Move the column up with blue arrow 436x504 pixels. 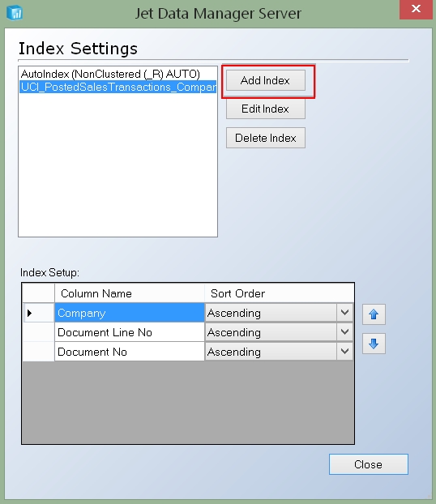tap(374, 314)
